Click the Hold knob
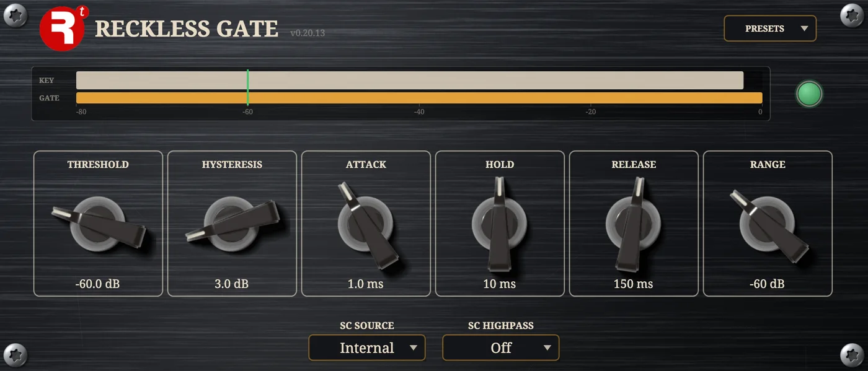868x371 pixels. (500, 224)
